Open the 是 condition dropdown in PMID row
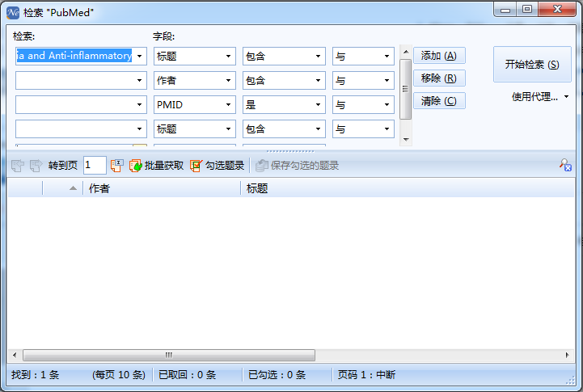 318,104
